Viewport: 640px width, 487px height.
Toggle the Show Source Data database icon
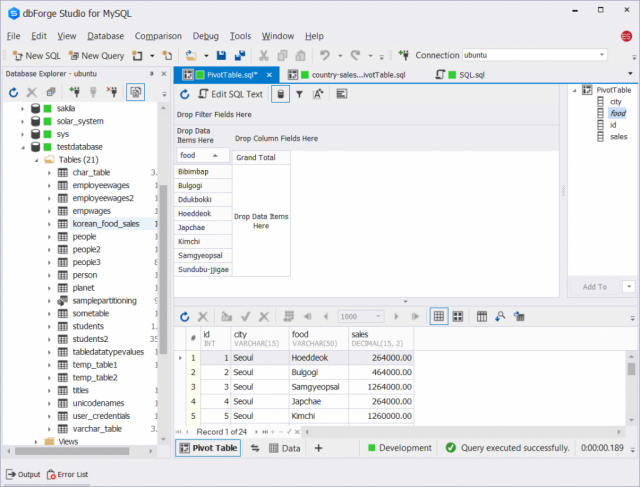(280, 94)
